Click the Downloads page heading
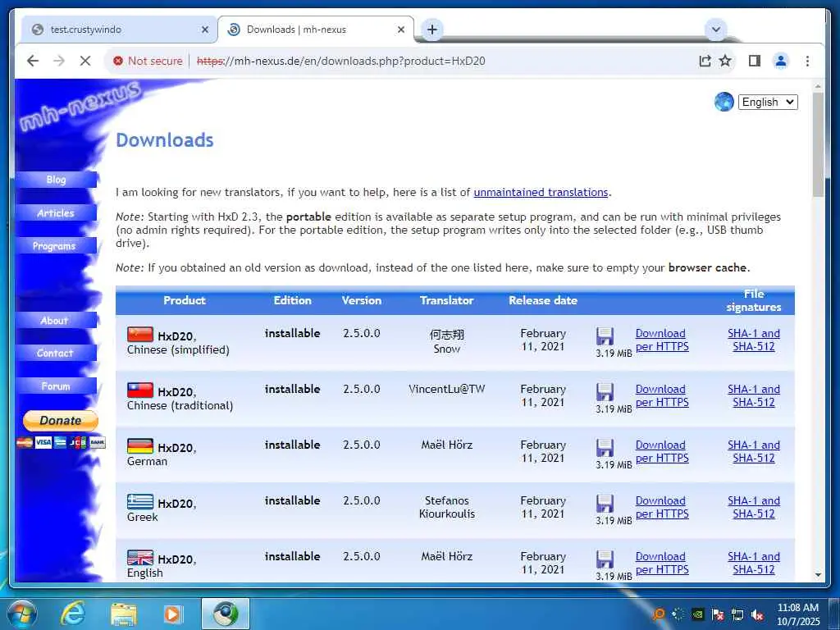Screen dimensions: 840x630 [x=164, y=140]
